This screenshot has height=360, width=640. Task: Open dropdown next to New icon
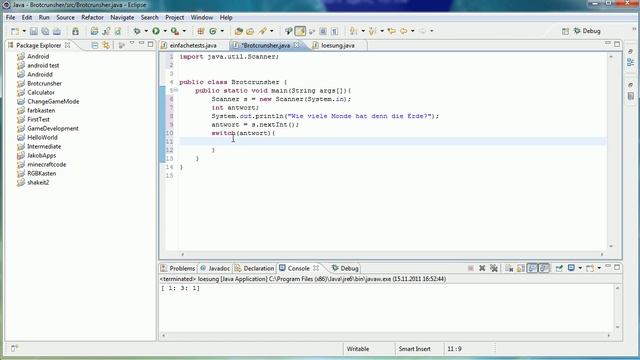pos(24,31)
